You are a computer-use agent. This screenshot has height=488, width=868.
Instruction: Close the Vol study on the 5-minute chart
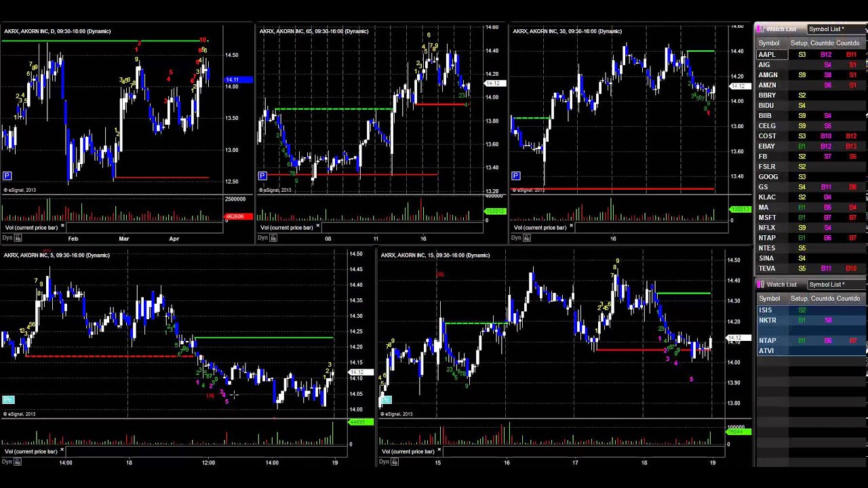point(62,450)
